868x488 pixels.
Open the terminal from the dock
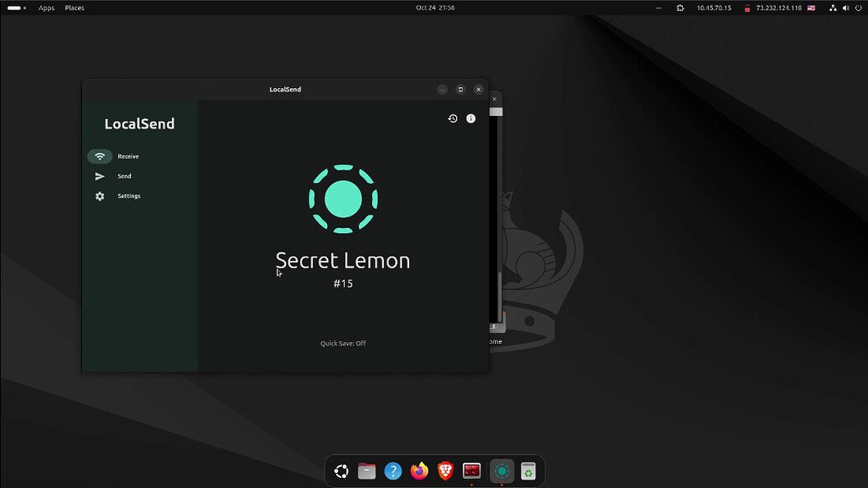[470, 471]
